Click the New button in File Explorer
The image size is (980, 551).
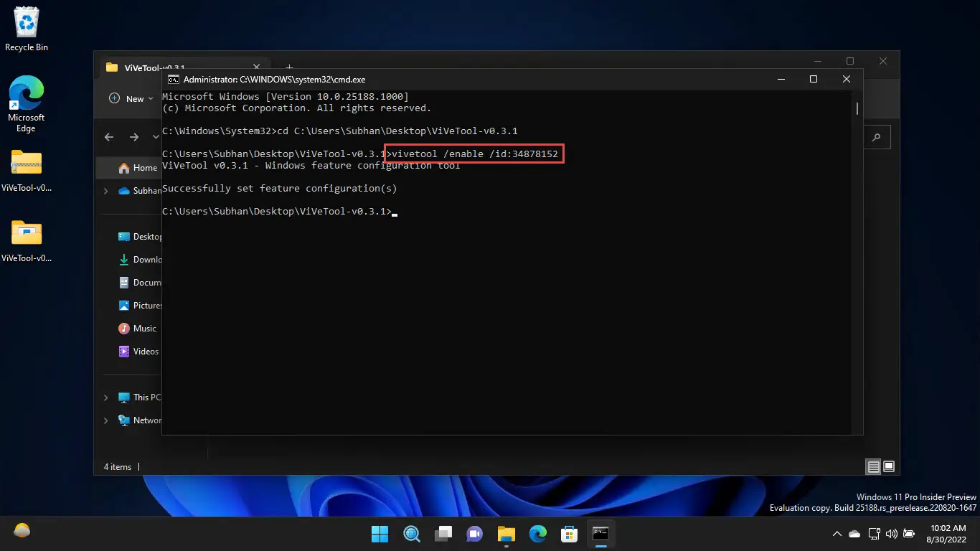pyautogui.click(x=132, y=98)
